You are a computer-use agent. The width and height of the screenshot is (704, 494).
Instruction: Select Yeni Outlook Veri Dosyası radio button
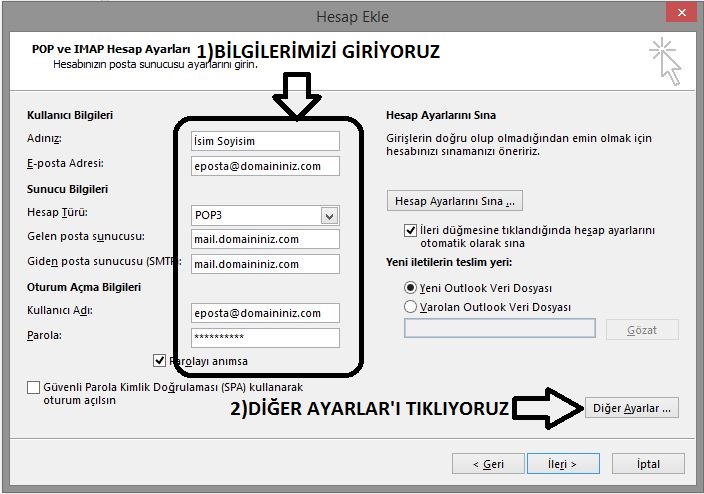point(411,288)
